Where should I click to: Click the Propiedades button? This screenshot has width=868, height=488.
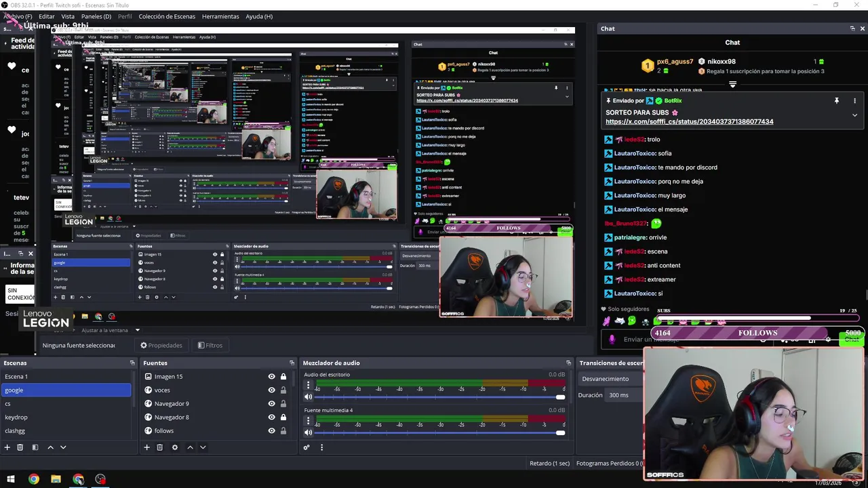click(x=161, y=345)
